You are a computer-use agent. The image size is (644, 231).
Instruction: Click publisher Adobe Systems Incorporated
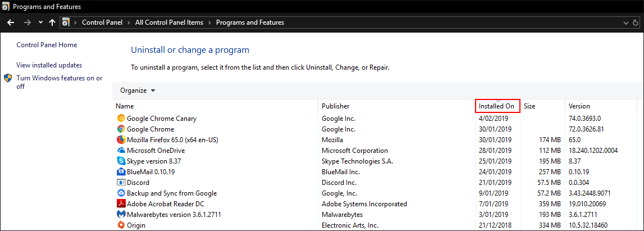364,204
